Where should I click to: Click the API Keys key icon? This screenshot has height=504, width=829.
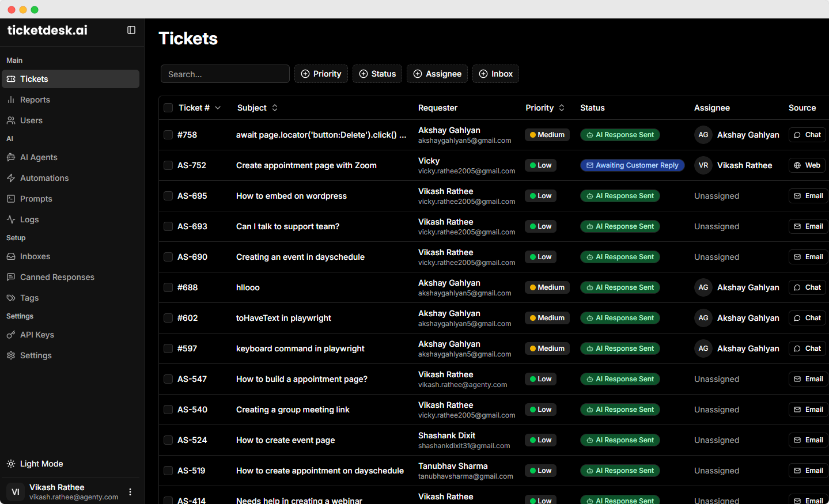tap(11, 335)
